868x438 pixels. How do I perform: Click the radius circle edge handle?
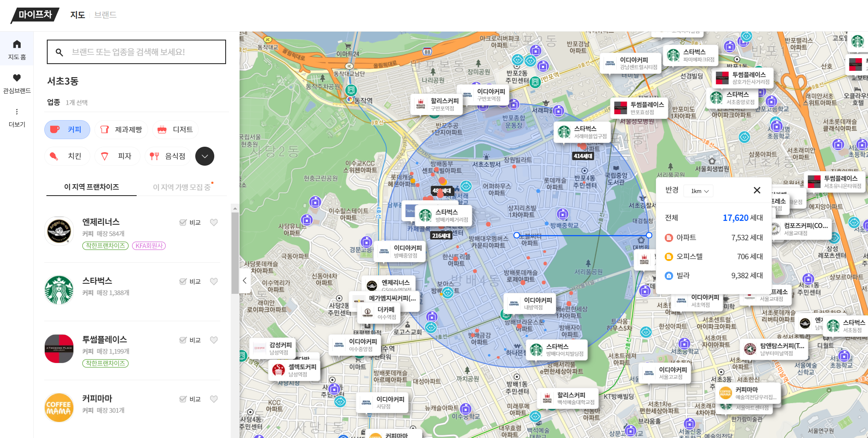pos(649,235)
